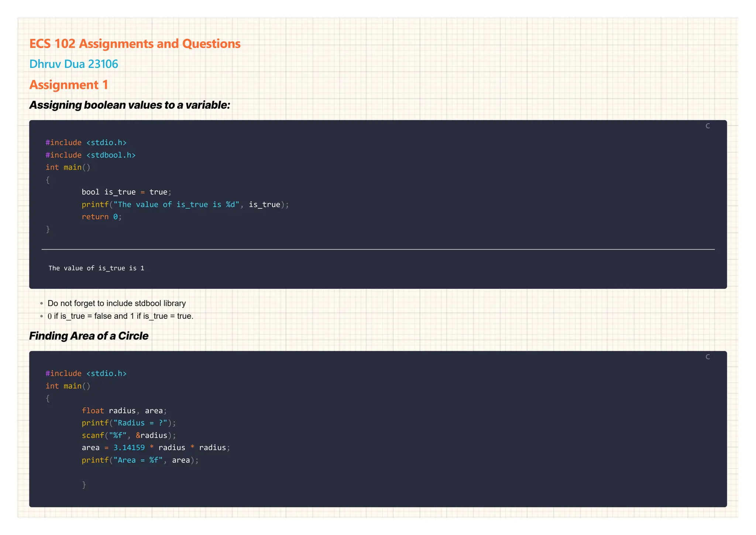Click the '#include <stdbool.h>' line

click(90, 155)
